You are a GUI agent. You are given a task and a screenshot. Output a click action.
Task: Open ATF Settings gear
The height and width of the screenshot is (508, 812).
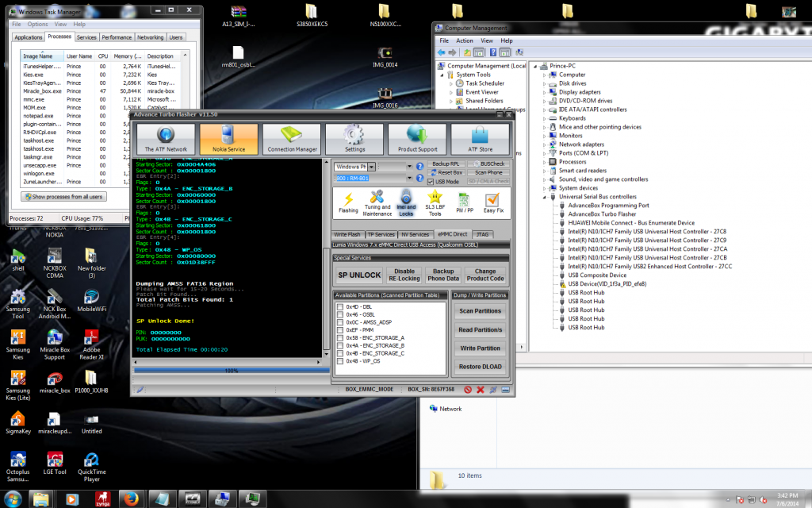pos(354,140)
